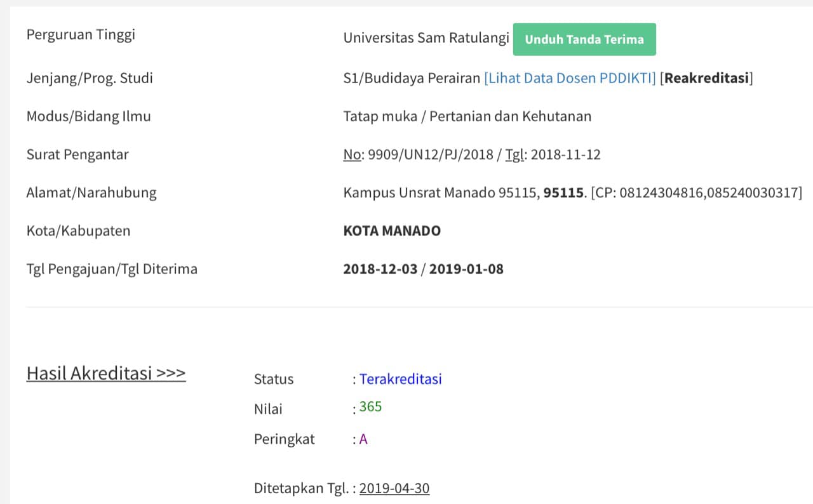813x504 pixels.
Task: Click the received date 2019-01-08
Action: coord(466,269)
